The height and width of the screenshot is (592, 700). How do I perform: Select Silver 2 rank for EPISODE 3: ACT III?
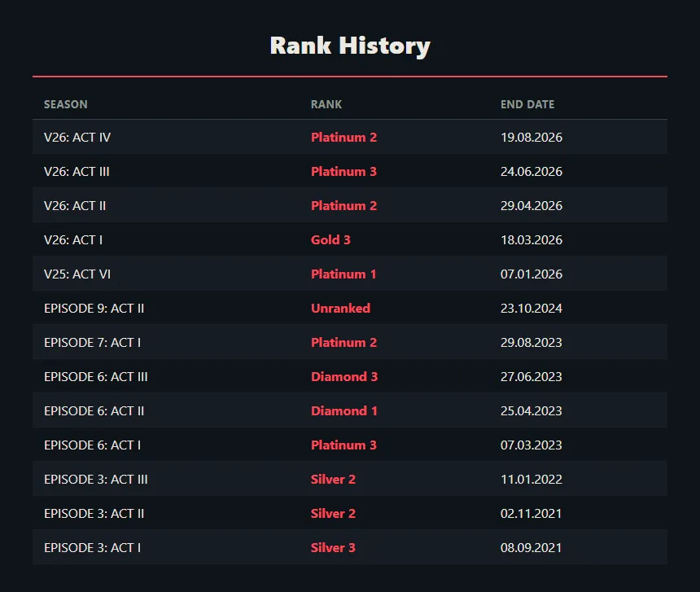tap(333, 480)
